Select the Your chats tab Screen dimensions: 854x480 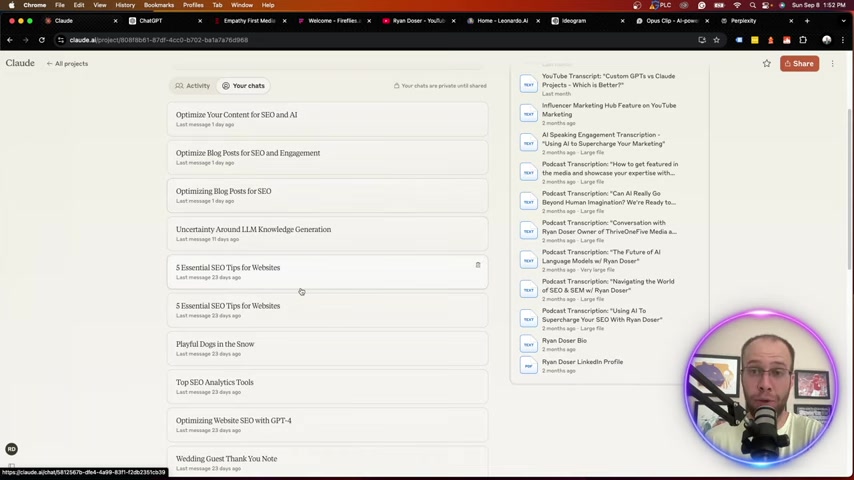point(243,86)
